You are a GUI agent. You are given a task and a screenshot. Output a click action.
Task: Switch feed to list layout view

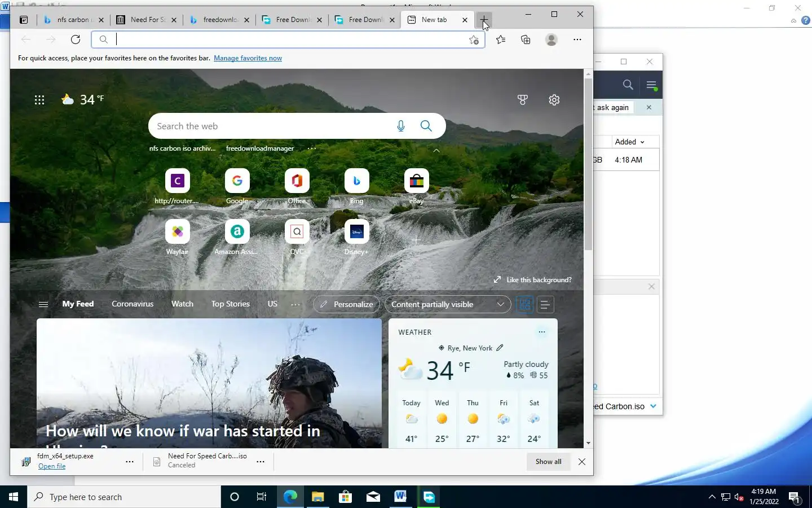pyautogui.click(x=545, y=305)
